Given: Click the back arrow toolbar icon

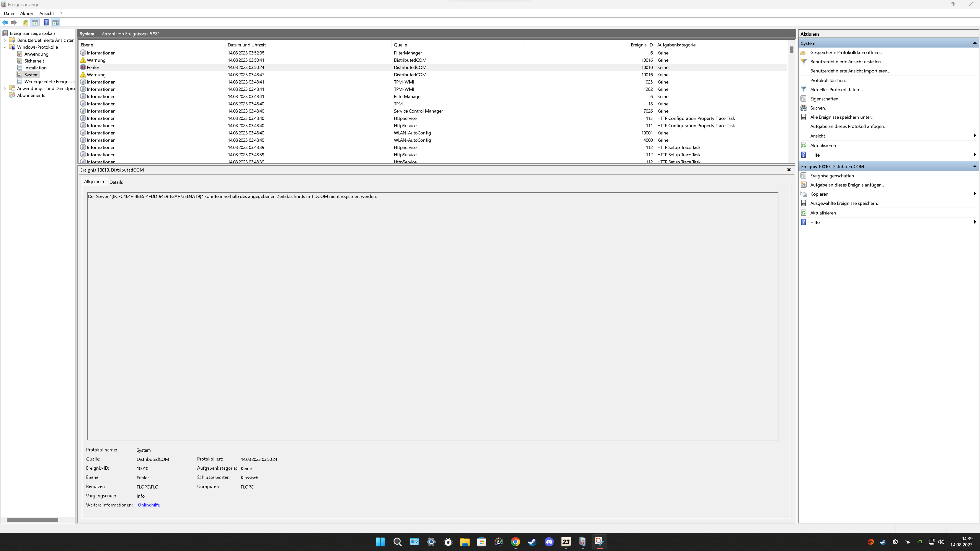Looking at the screenshot, I should [x=5, y=22].
